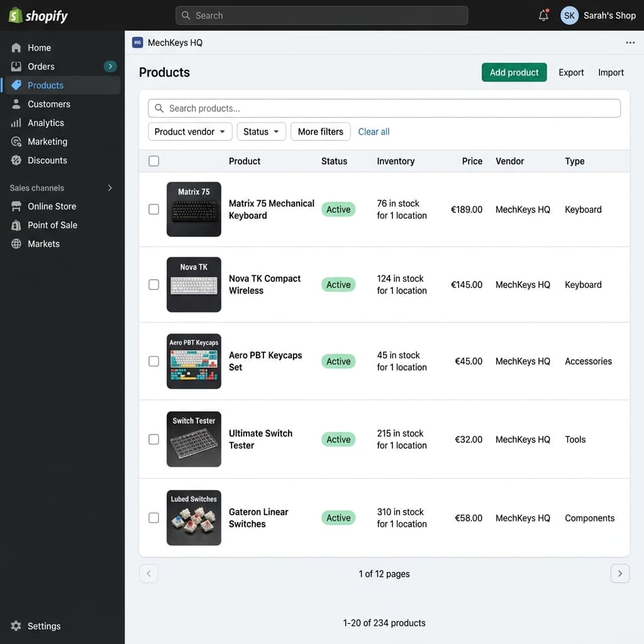The width and height of the screenshot is (644, 644).
Task: Open the three-dot more actions menu
Action: pos(630,43)
